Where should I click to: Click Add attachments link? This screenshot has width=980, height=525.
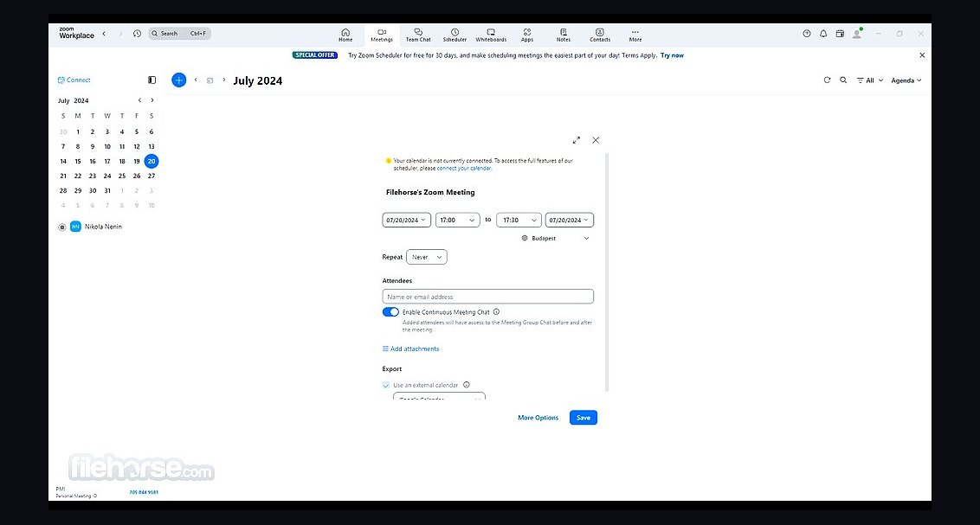click(x=410, y=349)
